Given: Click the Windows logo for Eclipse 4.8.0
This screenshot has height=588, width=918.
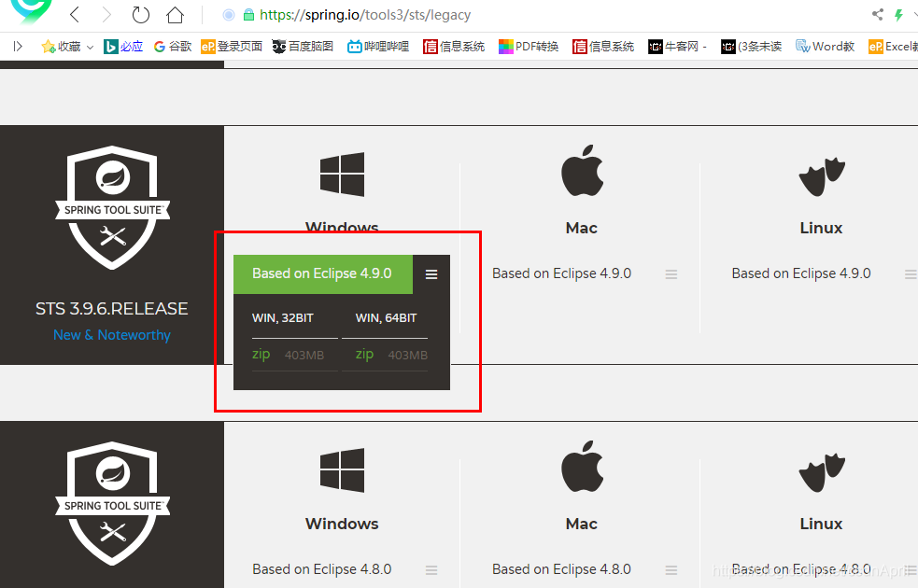Looking at the screenshot, I should pos(342,470).
